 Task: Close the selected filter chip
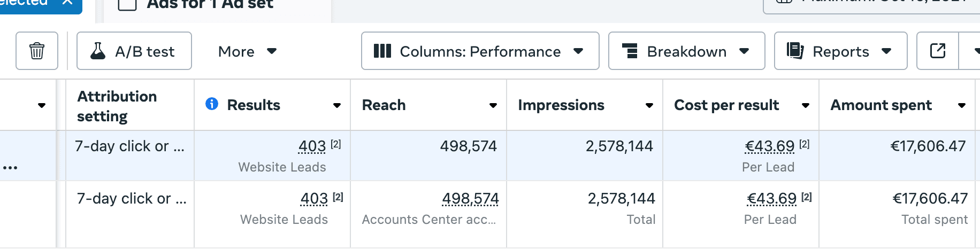click(x=67, y=3)
